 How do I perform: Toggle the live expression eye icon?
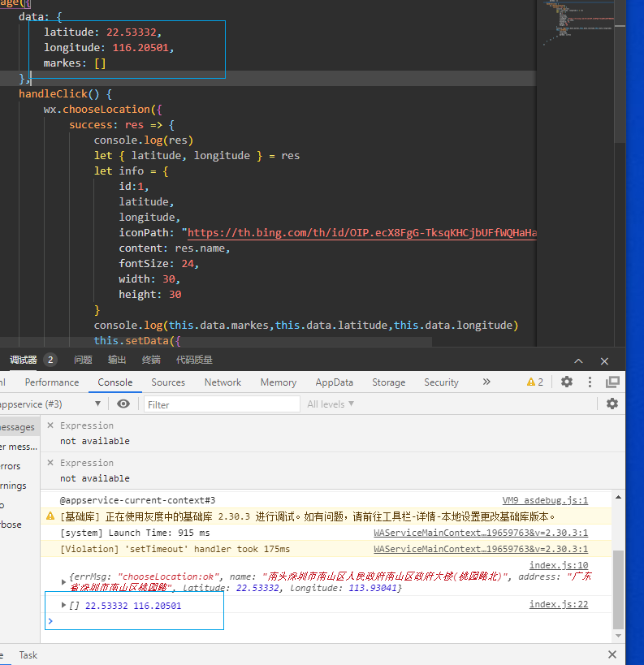(123, 404)
